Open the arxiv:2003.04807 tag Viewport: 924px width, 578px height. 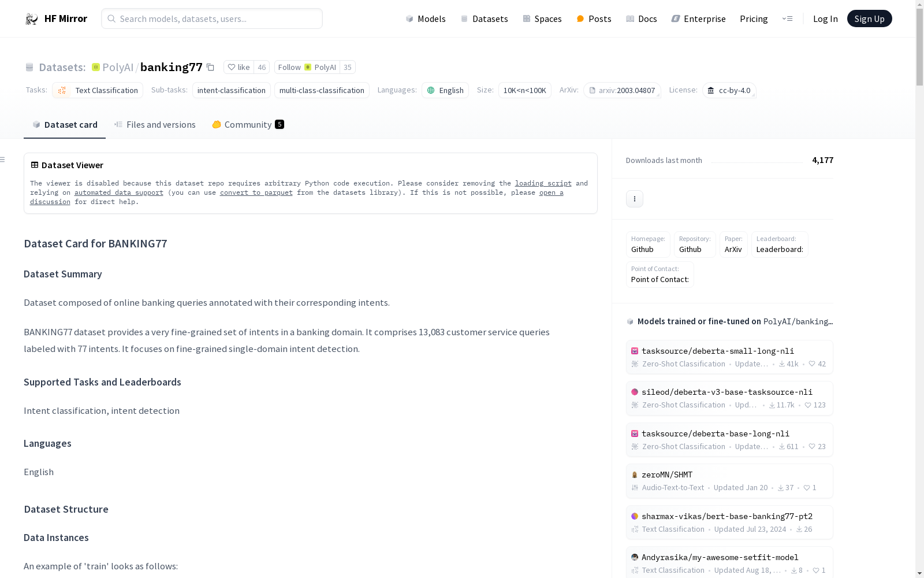click(x=622, y=90)
